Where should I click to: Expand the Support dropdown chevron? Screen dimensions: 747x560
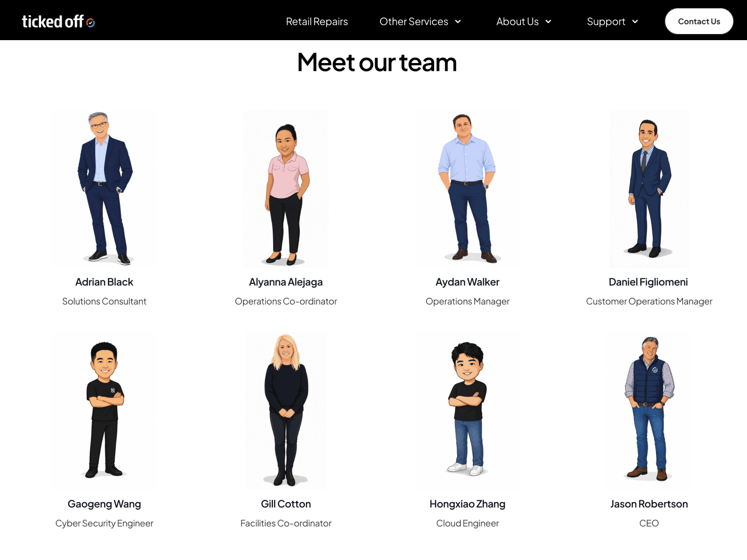coord(635,21)
